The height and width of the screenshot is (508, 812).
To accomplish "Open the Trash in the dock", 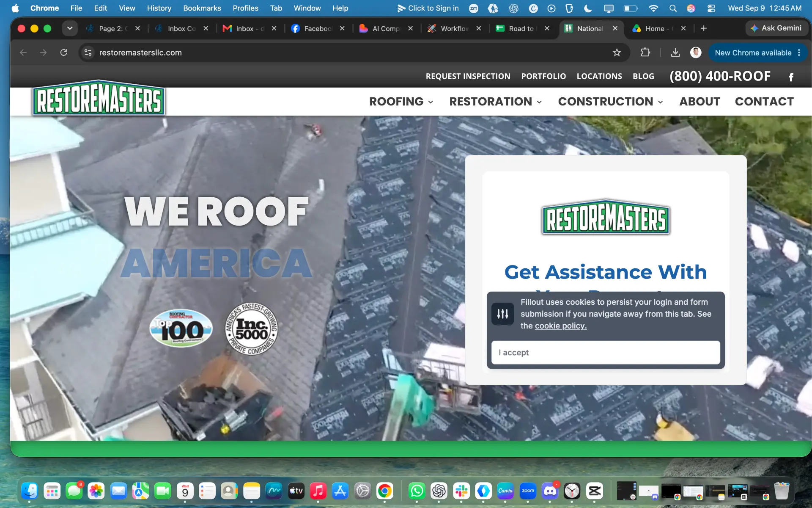I will pyautogui.click(x=782, y=491).
